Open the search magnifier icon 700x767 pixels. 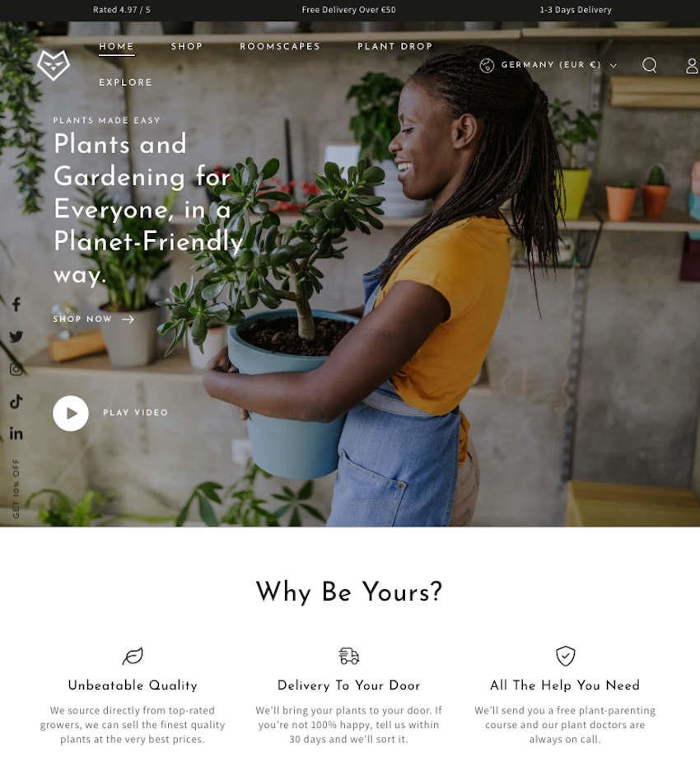click(x=649, y=65)
